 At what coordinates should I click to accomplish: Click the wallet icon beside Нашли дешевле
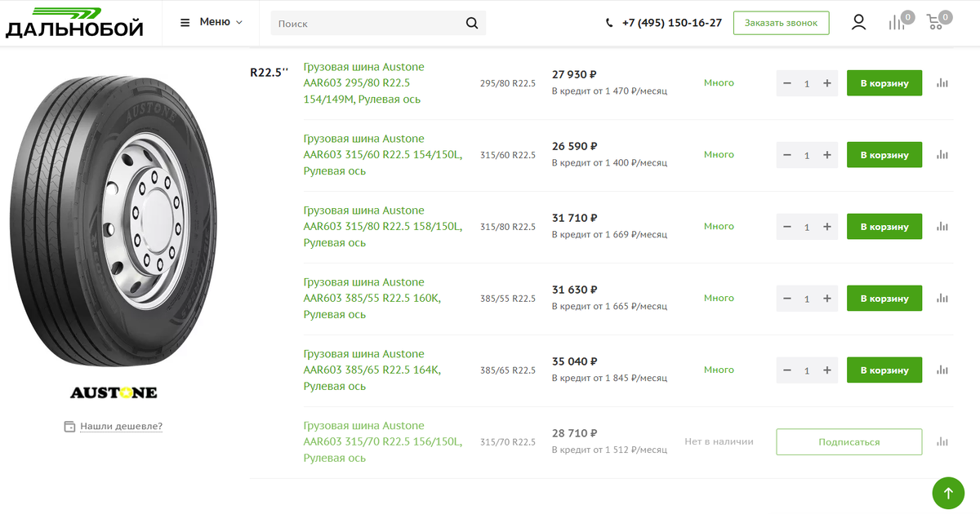[x=69, y=427]
